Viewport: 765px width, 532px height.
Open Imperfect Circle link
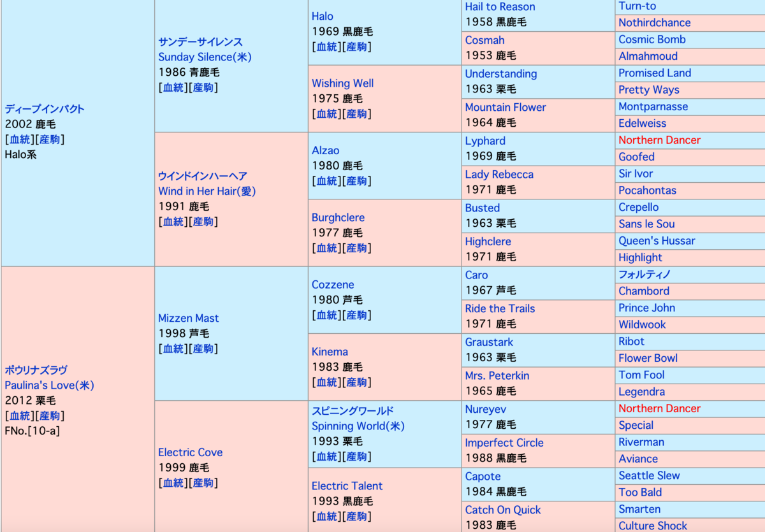505,443
